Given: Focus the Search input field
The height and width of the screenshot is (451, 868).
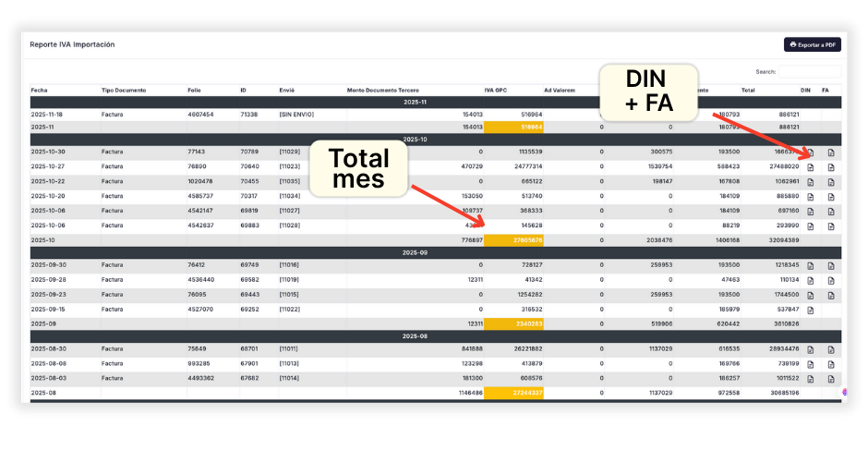Looking at the screenshot, I should (809, 71).
